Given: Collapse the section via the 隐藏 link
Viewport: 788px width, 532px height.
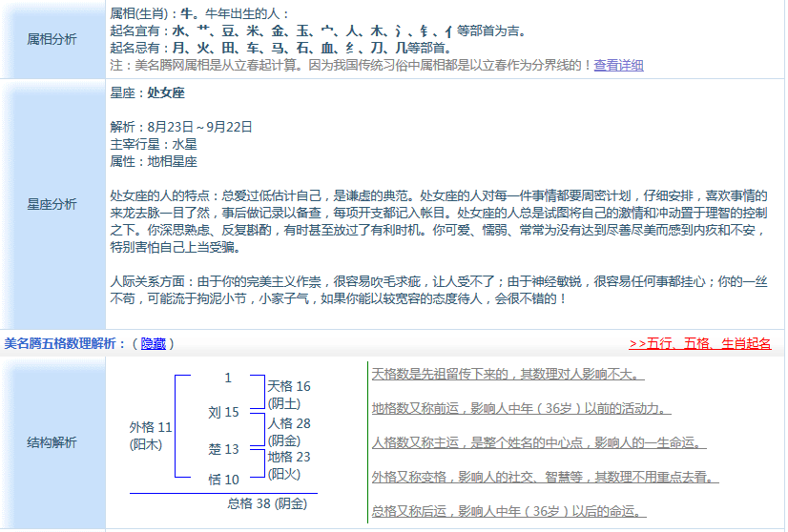Looking at the screenshot, I should [x=153, y=343].
